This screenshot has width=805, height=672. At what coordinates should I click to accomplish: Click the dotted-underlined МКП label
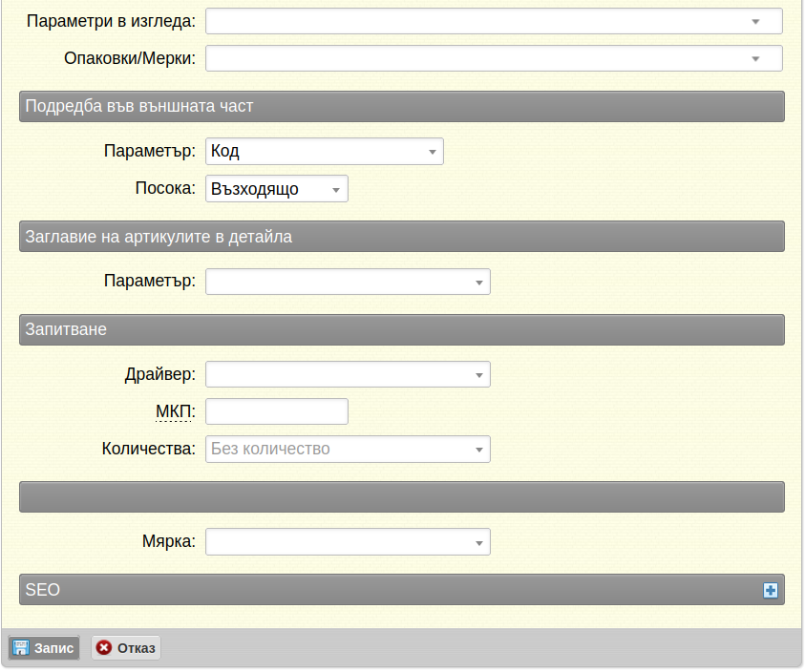point(175,411)
